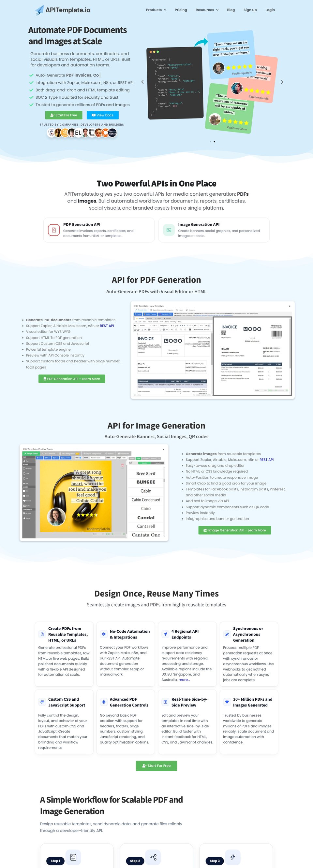The image size is (313, 868).
Task: Select Sign up in the navigation
Action: coord(250,10)
